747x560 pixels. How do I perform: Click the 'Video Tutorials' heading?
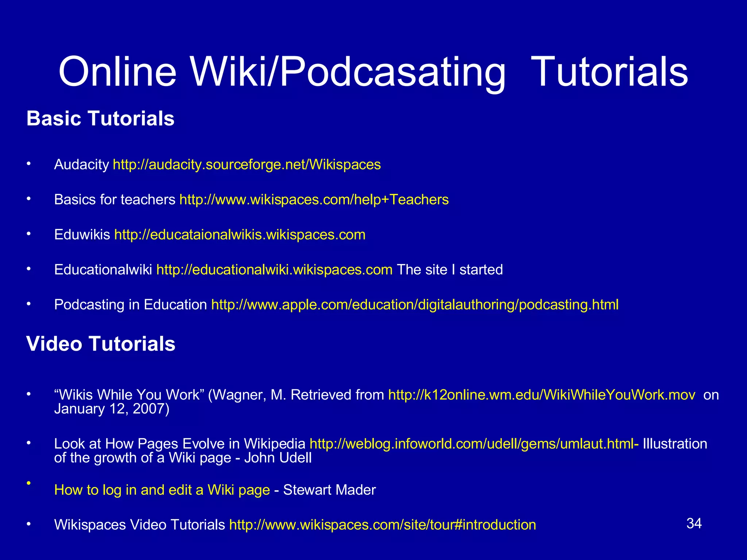point(101,344)
